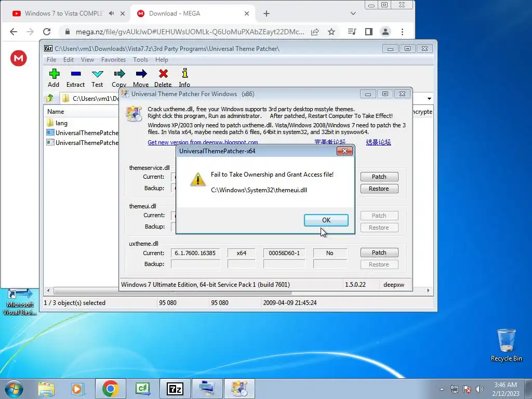Toggle the Chrome side panel icon
The height and width of the screenshot is (399, 532).
[368, 32]
